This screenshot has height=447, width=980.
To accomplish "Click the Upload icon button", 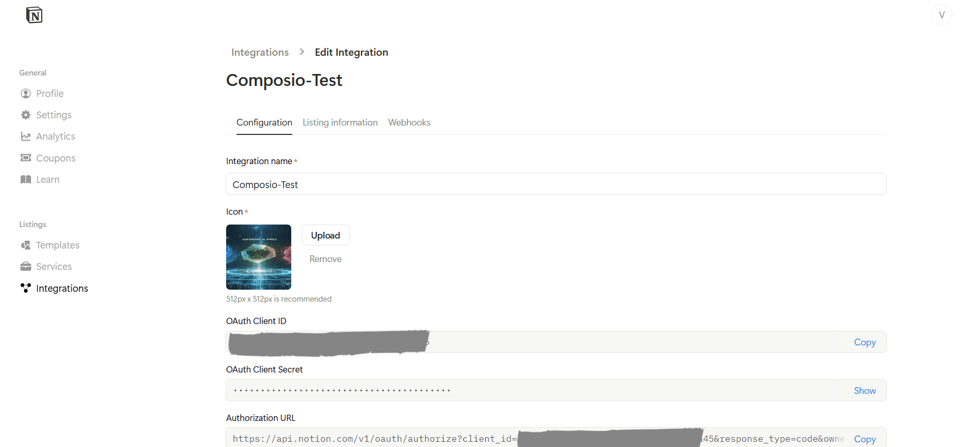I will 326,235.
